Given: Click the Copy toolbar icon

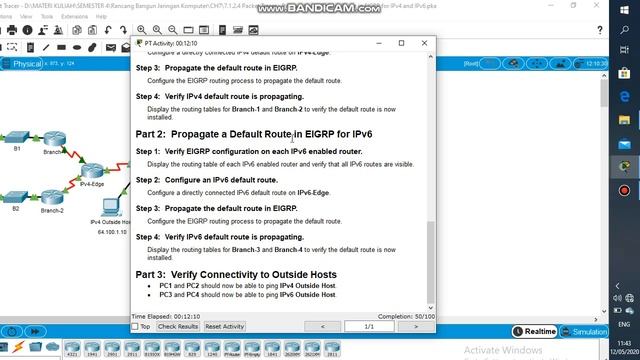Looking at the screenshot, I should [x=77, y=30].
